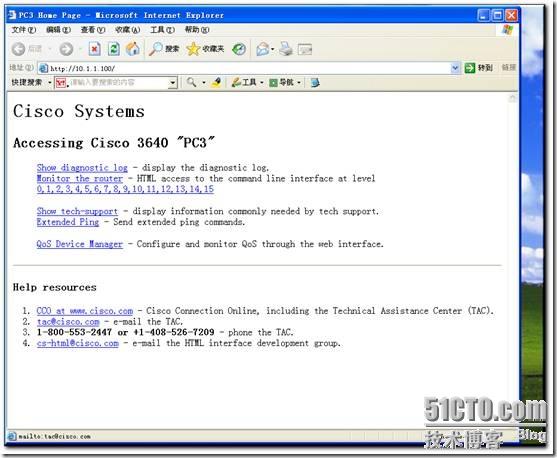Open the 文件(F) menu
The width and height of the screenshot is (557, 458).
tap(24, 30)
